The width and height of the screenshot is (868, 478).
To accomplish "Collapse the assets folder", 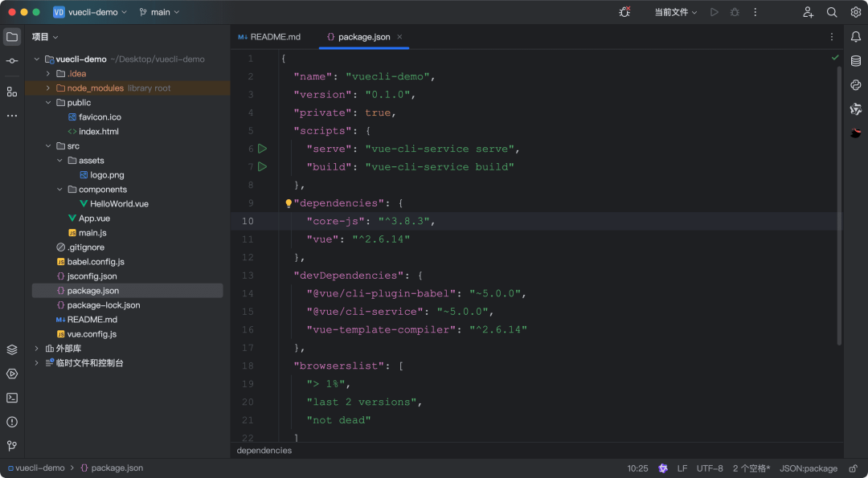I will (x=59, y=161).
